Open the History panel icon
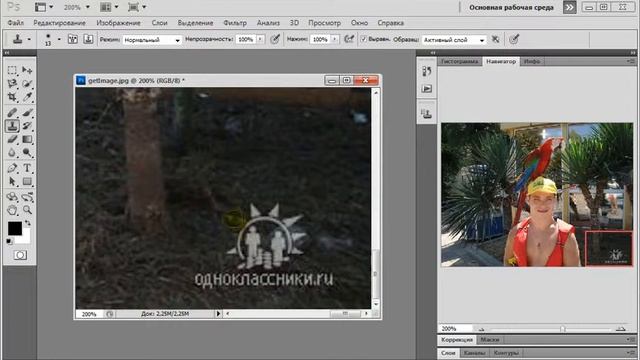Image resolution: width=640 pixels, height=360 pixels. pos(427,71)
